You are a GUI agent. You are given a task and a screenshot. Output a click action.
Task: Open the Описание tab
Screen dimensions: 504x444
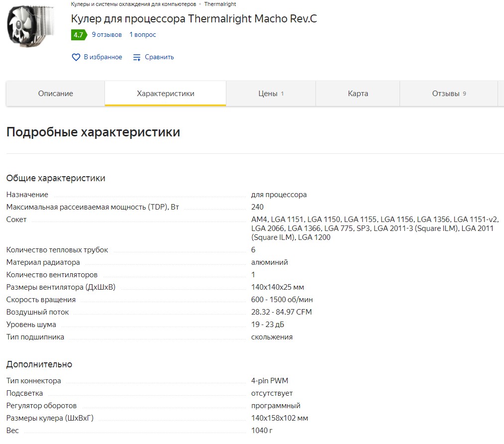[56, 94]
